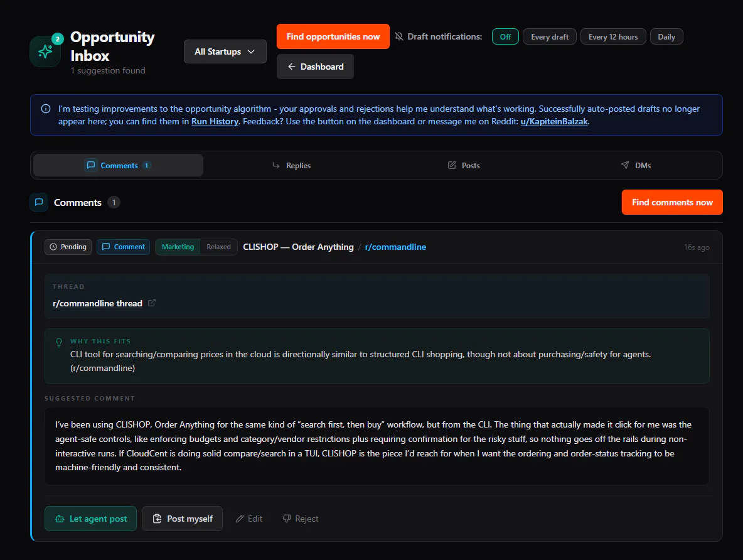Click the info icon in the blue notice banner
Image resolution: width=743 pixels, height=560 pixels.
coord(46,109)
